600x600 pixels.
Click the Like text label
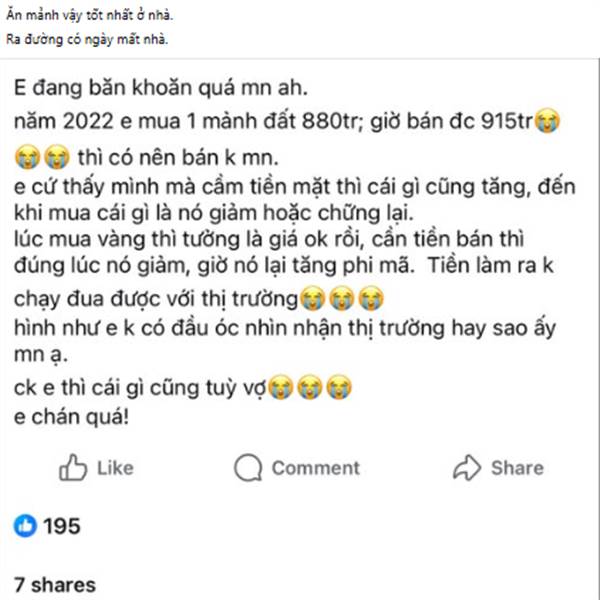point(115,468)
